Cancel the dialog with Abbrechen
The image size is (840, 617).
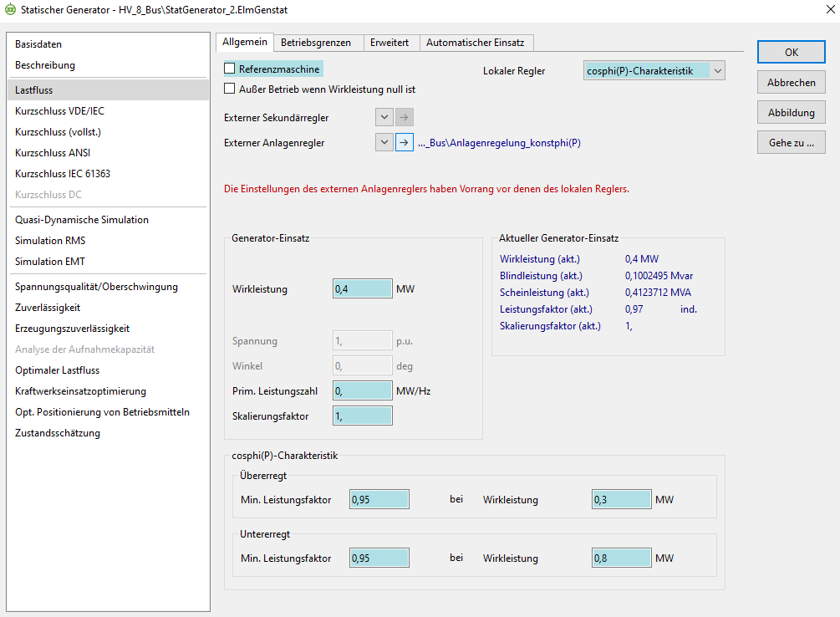click(x=790, y=82)
